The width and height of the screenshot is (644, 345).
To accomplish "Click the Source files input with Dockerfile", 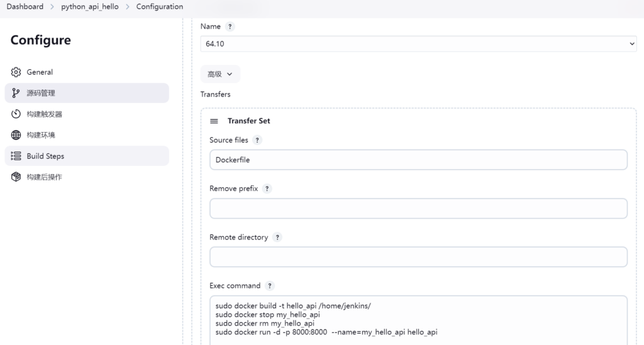I will pyautogui.click(x=418, y=160).
